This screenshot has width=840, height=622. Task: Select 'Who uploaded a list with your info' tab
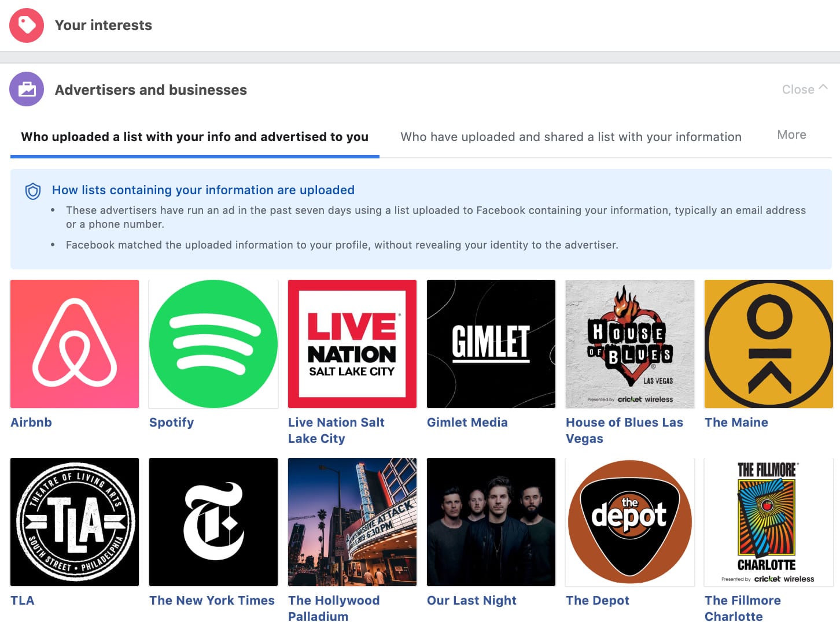[194, 137]
